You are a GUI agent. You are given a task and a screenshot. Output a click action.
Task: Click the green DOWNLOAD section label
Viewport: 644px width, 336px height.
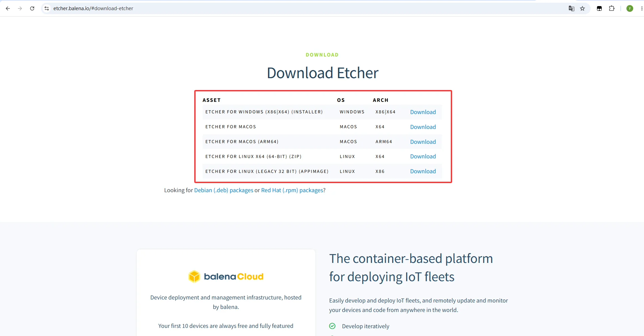tap(322, 55)
